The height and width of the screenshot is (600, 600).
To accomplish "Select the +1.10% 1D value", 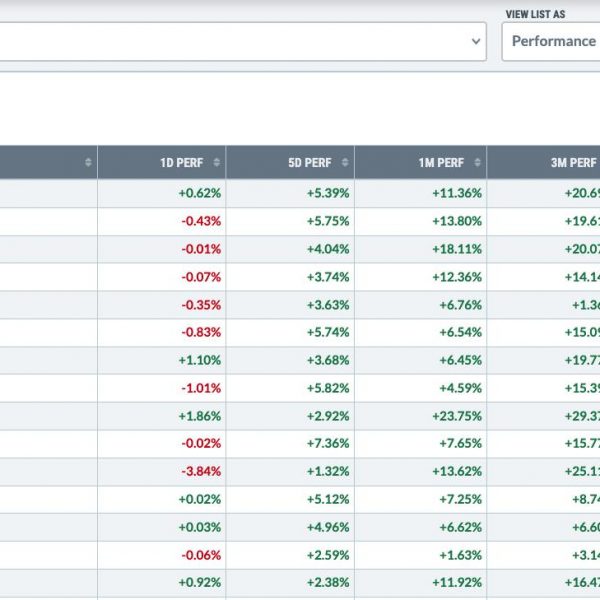I will 200,360.
